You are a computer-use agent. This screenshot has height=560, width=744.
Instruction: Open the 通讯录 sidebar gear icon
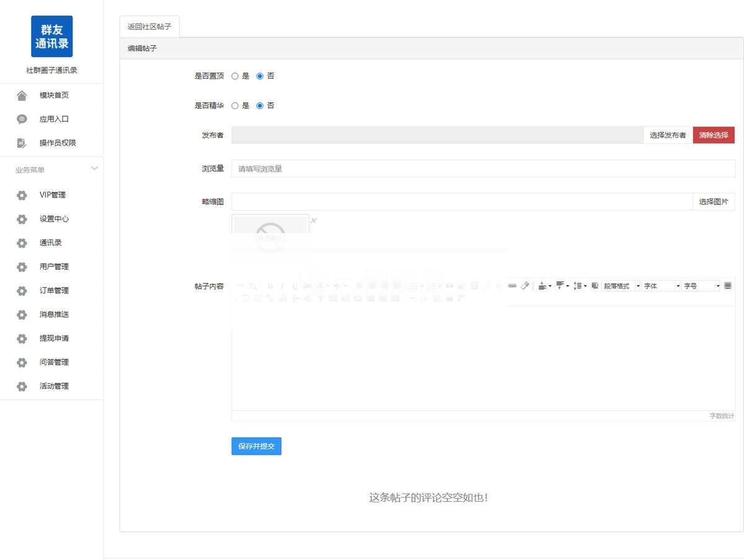pyautogui.click(x=20, y=242)
